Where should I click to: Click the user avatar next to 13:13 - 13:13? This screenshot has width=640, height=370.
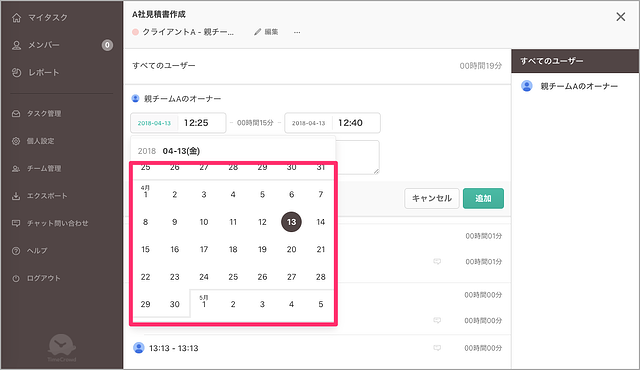coord(139,348)
